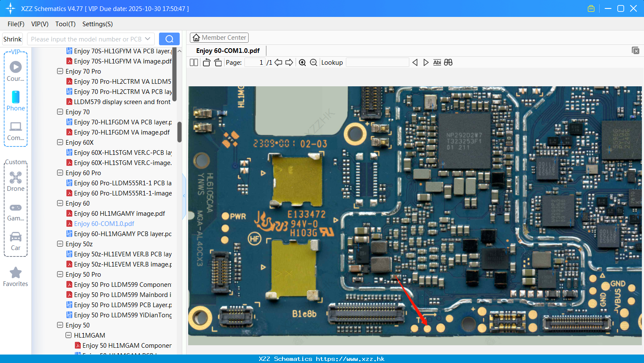Rotate the page counterclockwise
This screenshot has height=363, width=644.
tap(206, 63)
